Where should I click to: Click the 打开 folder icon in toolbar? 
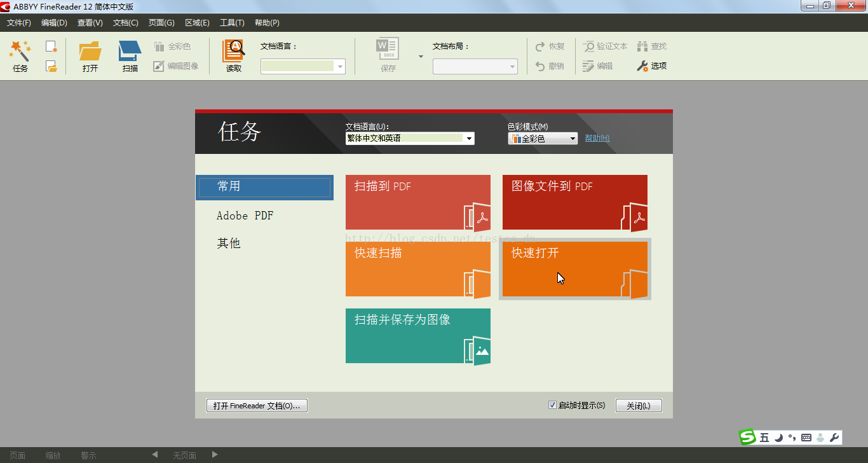point(90,51)
